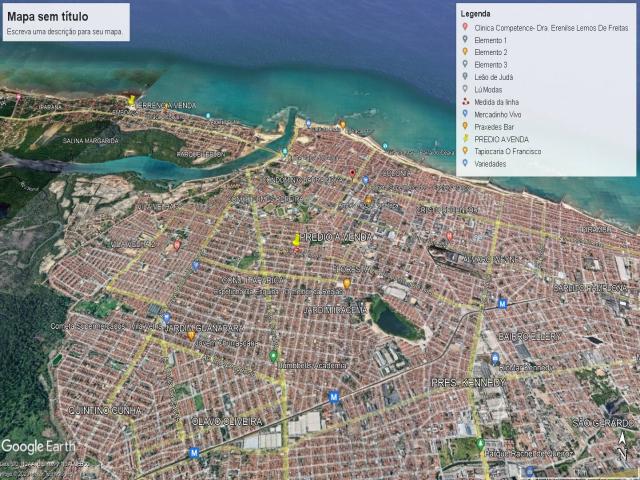Click the metro marker west of Pres. Kennedy label
640x480 pixels.
click(334, 396)
